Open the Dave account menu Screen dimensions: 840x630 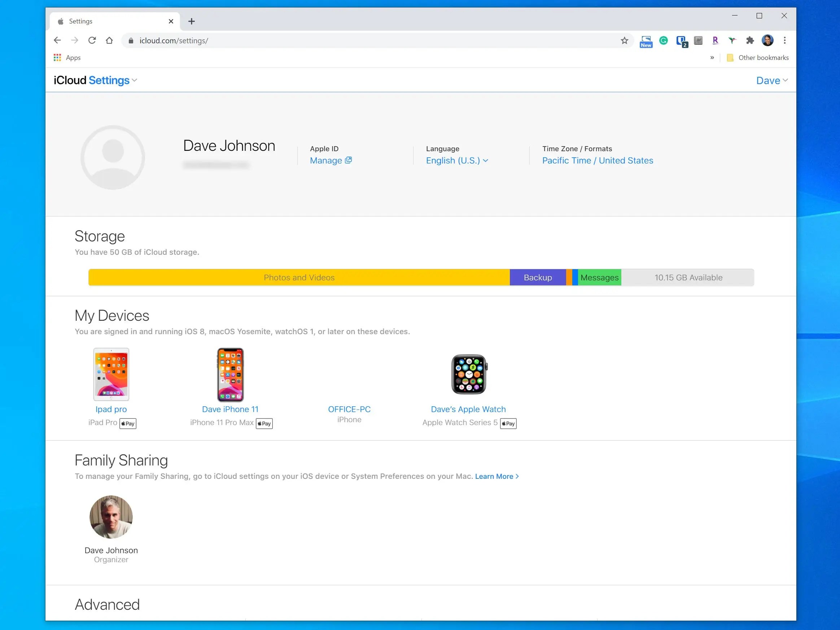point(772,80)
